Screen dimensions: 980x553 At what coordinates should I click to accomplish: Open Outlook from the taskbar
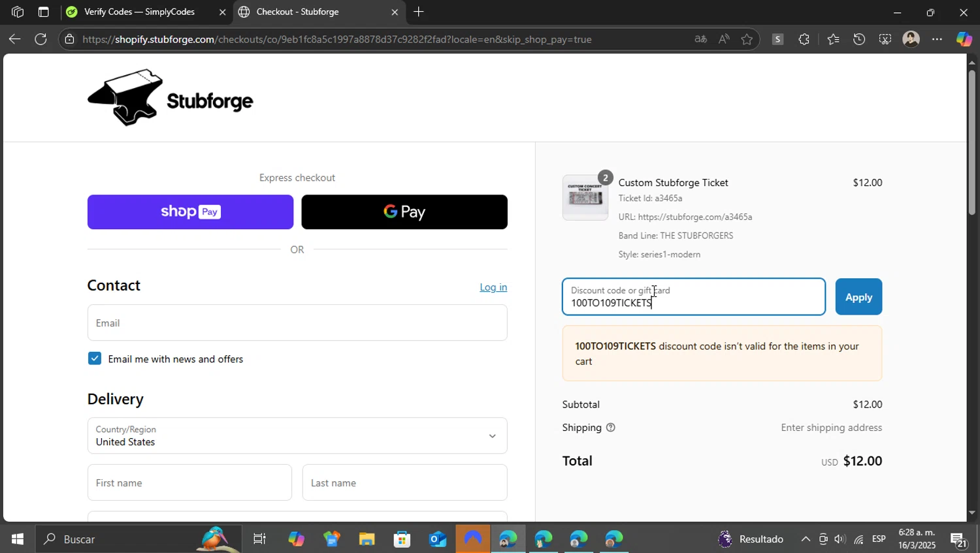tap(437, 539)
